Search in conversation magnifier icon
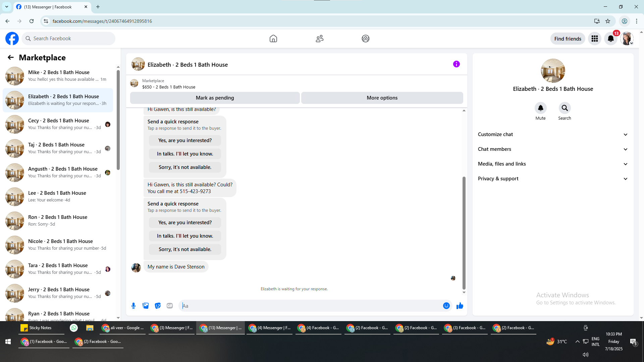The width and height of the screenshot is (644, 362). point(565,108)
